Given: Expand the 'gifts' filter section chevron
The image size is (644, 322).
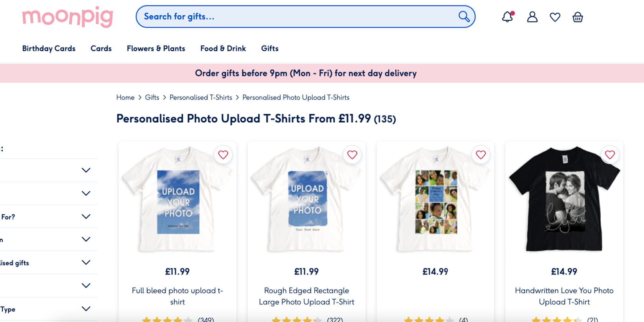Looking at the screenshot, I should 86,263.
